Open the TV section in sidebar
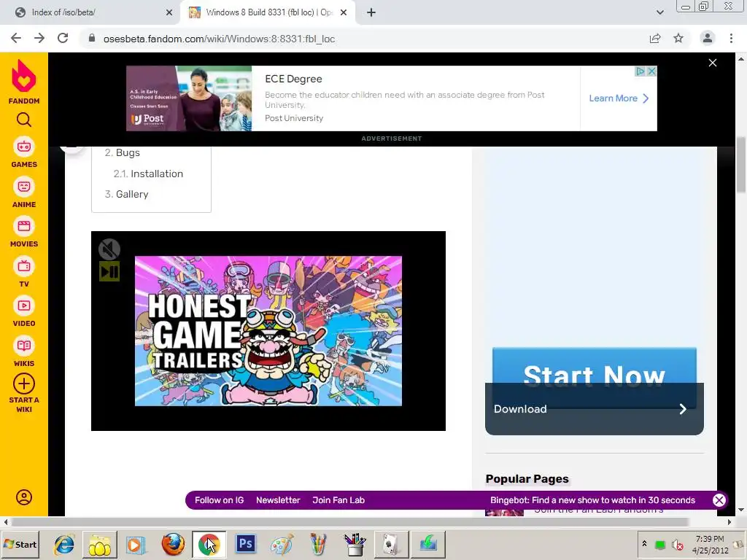Screen dimensions: 747x560 point(24,272)
